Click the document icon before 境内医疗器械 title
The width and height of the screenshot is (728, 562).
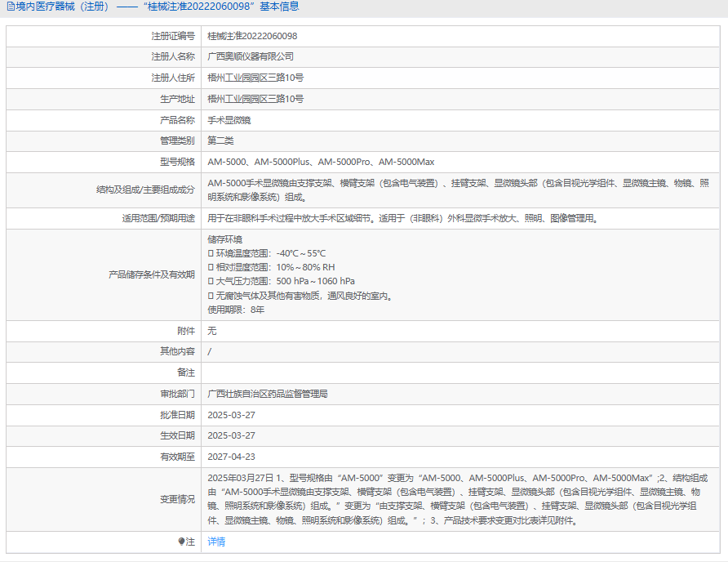[x=10, y=7]
